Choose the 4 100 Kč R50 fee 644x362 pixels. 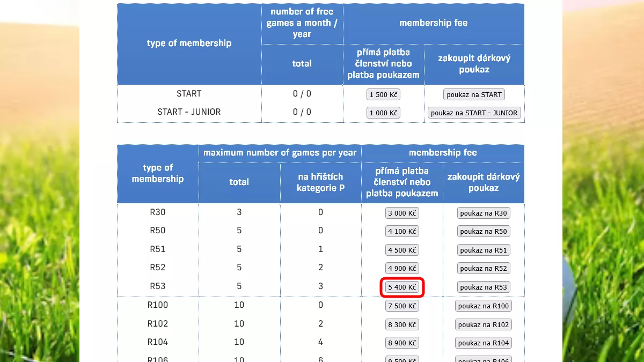402,232
